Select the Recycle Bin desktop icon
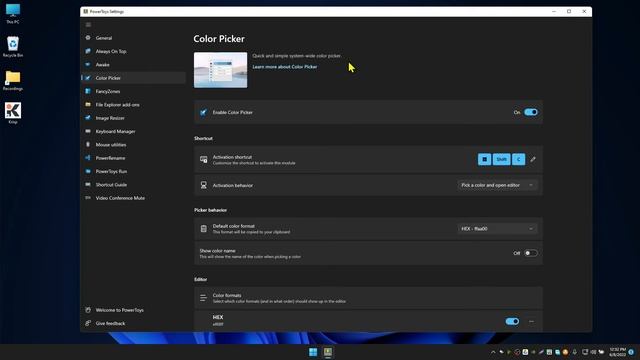The width and height of the screenshot is (640, 360). point(13,47)
